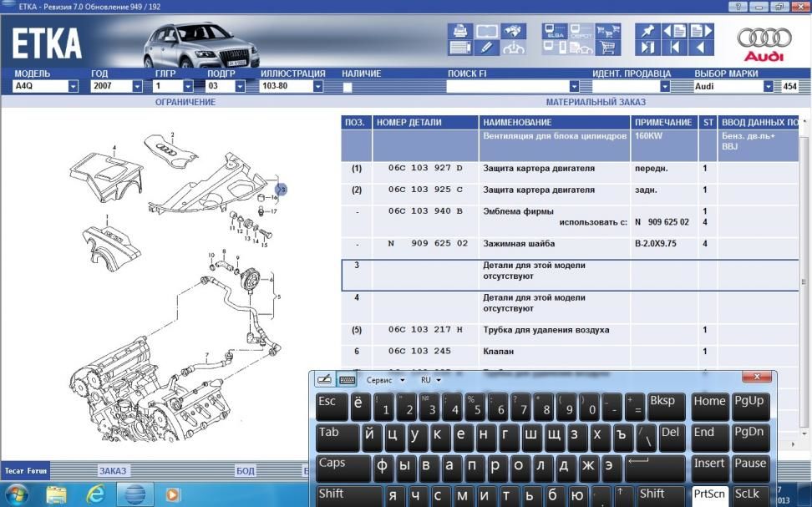Viewport: 812px width, 507px height.
Task: Open the RU language menu
Action: point(430,380)
